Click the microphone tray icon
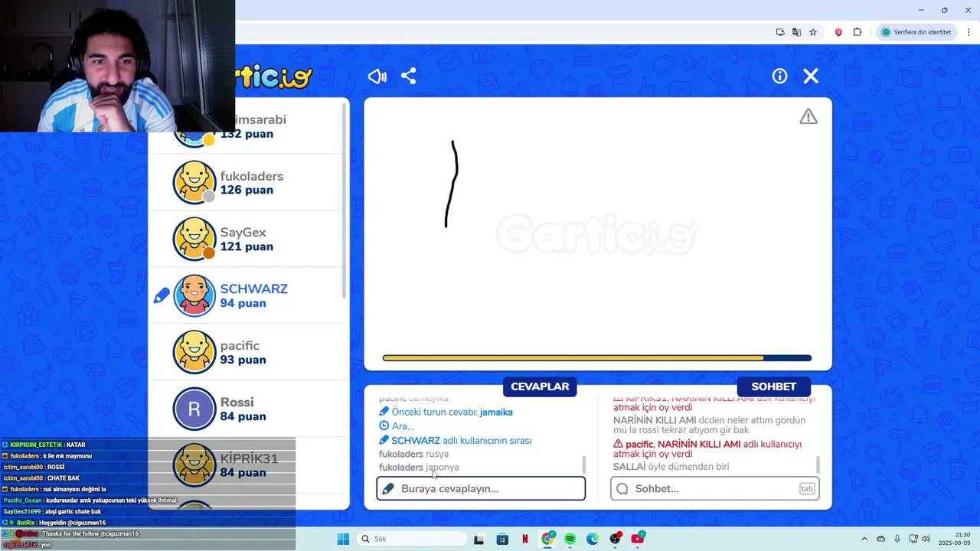The image size is (980, 551). pyautogui.click(x=897, y=539)
